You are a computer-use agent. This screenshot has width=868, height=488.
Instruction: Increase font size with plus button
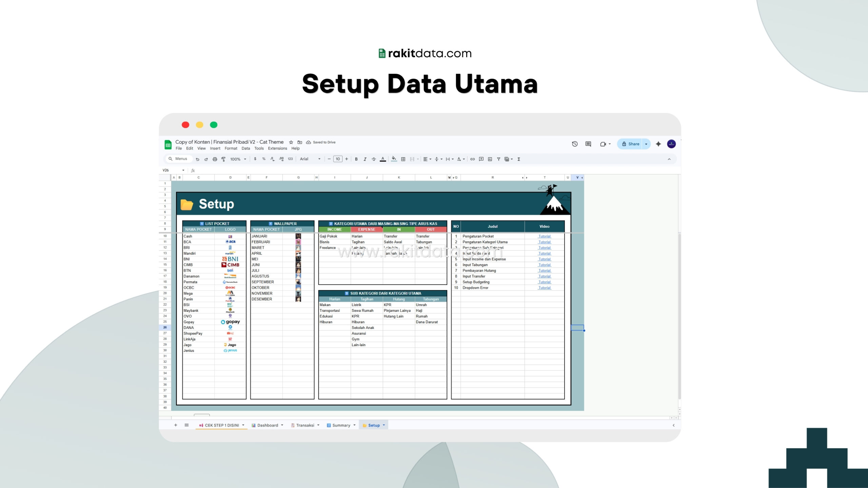[347, 159]
